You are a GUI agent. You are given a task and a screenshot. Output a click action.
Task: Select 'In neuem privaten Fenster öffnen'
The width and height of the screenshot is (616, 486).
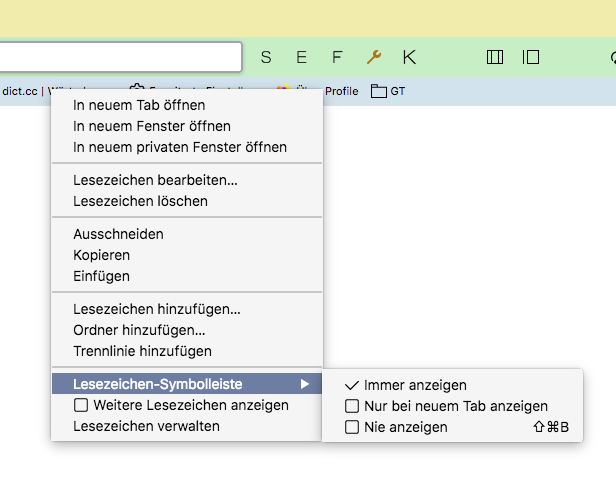pyautogui.click(x=180, y=147)
